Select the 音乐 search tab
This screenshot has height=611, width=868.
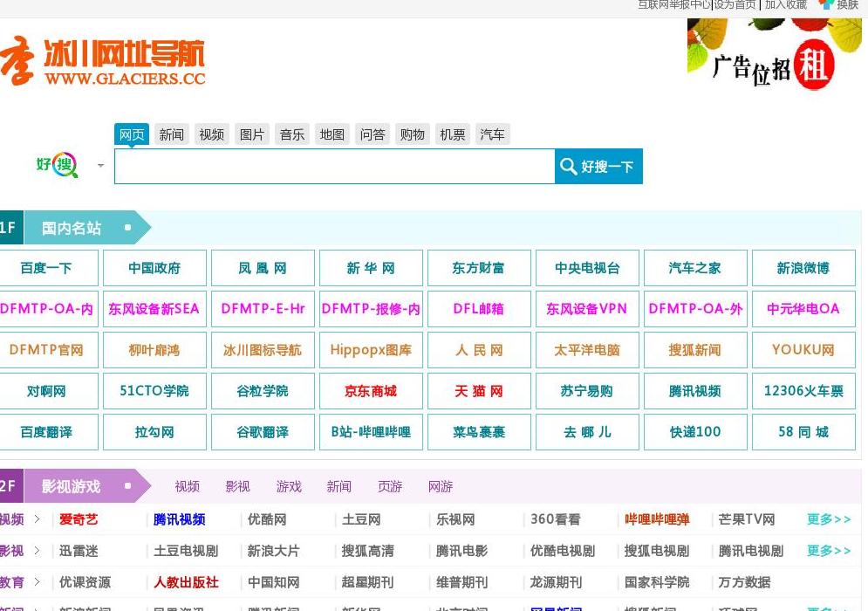(x=291, y=134)
